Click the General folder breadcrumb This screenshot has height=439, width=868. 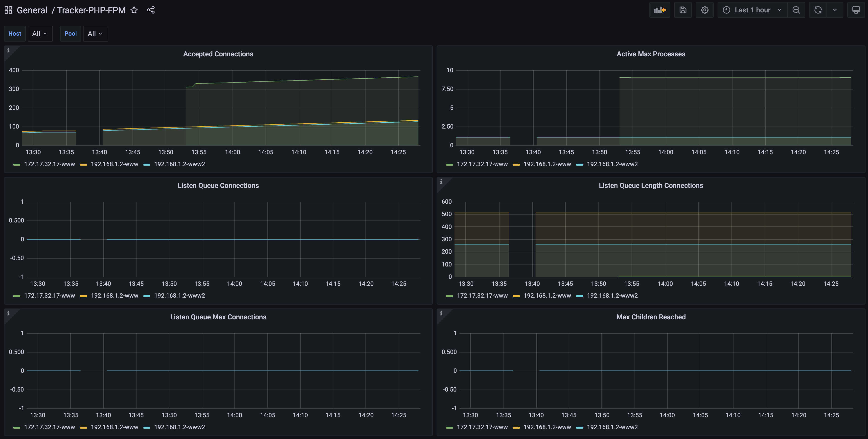tap(32, 10)
